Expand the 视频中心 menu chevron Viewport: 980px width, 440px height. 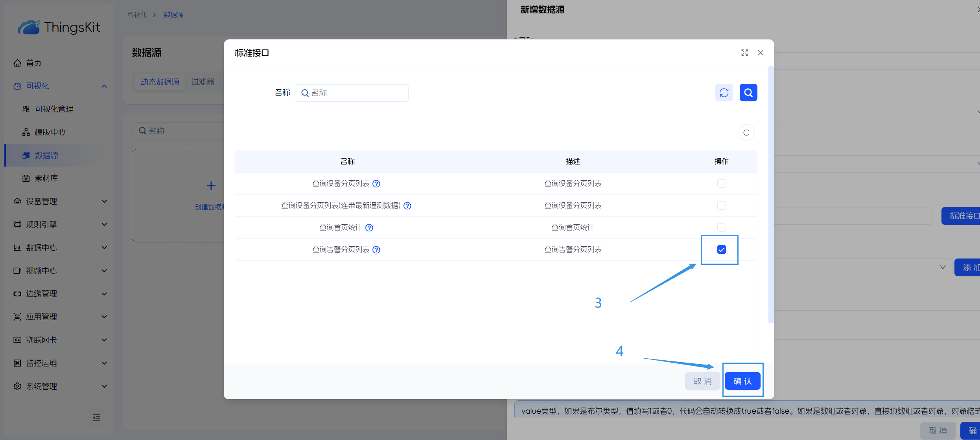(104, 271)
